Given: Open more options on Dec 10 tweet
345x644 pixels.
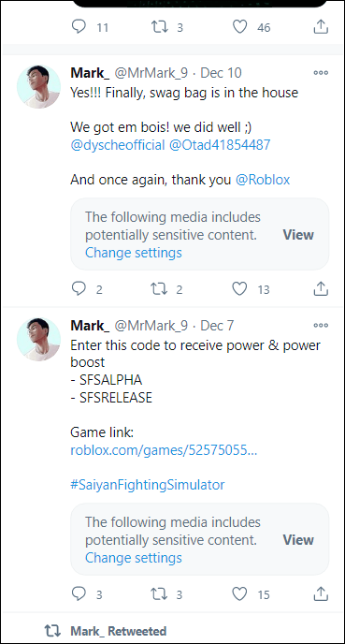Looking at the screenshot, I should tap(321, 73).
